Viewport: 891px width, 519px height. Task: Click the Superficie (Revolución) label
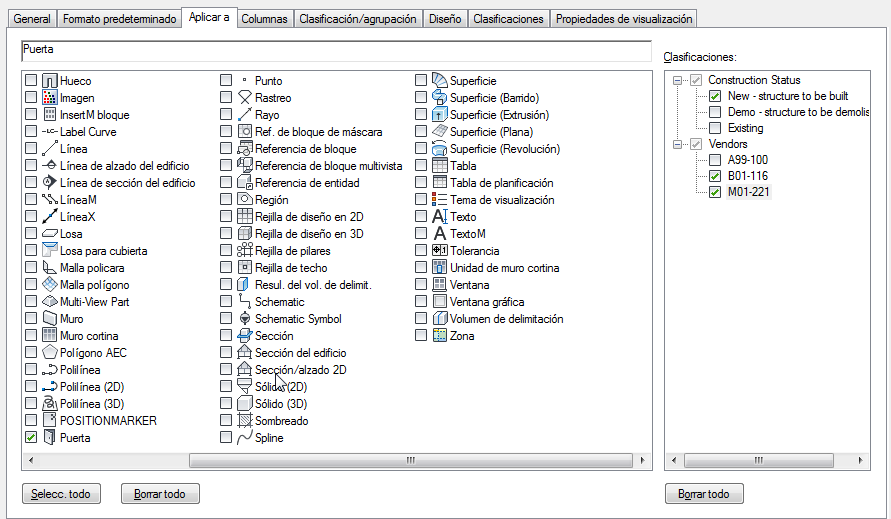pos(505,149)
